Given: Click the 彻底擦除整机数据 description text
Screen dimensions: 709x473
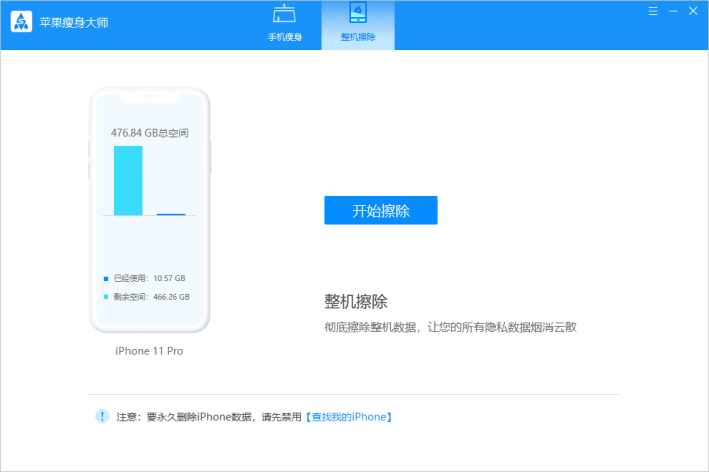Looking at the screenshot, I should [x=450, y=327].
